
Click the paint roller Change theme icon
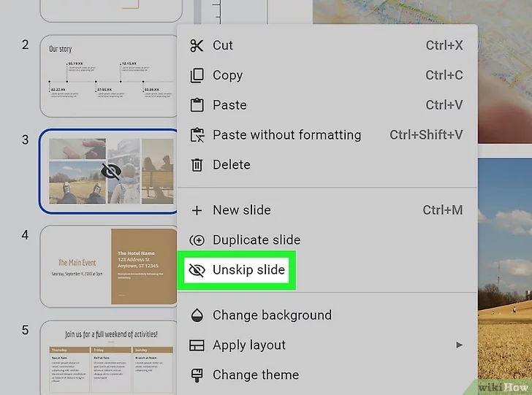197,375
